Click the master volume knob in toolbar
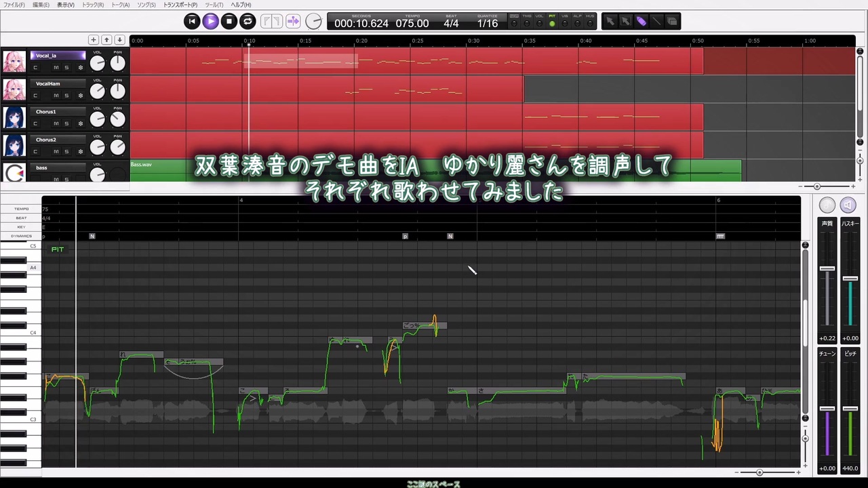The width and height of the screenshot is (868, 488). point(313,21)
